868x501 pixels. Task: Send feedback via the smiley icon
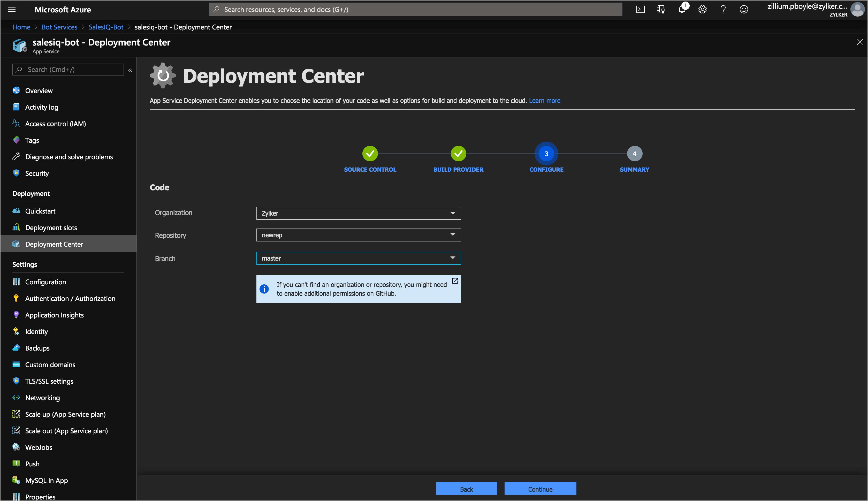coord(743,9)
